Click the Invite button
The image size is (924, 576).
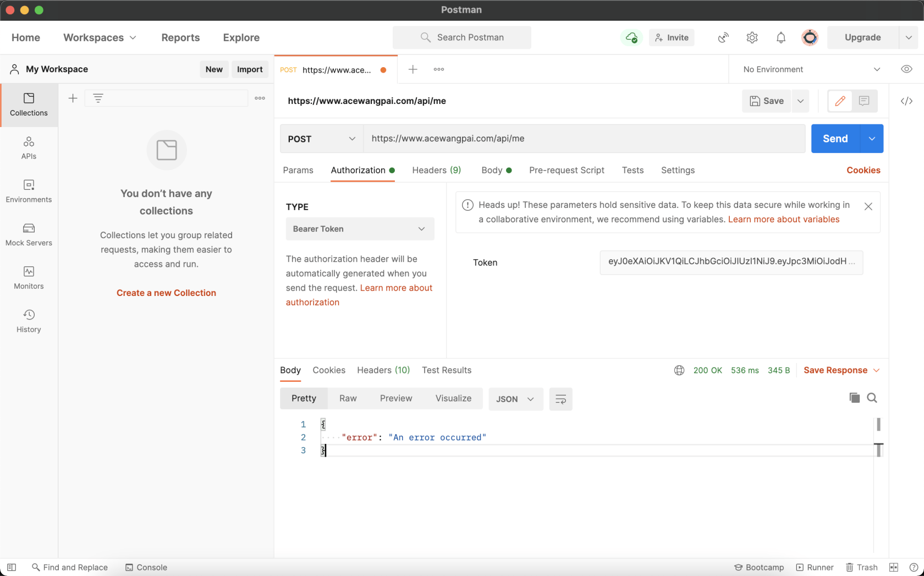pos(672,37)
